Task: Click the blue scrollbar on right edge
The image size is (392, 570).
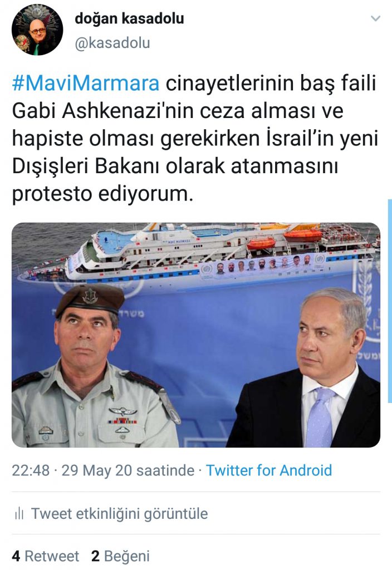Action: click(x=390, y=300)
